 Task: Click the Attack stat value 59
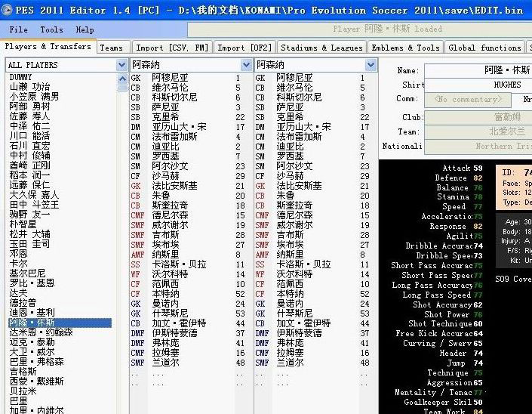click(478, 168)
